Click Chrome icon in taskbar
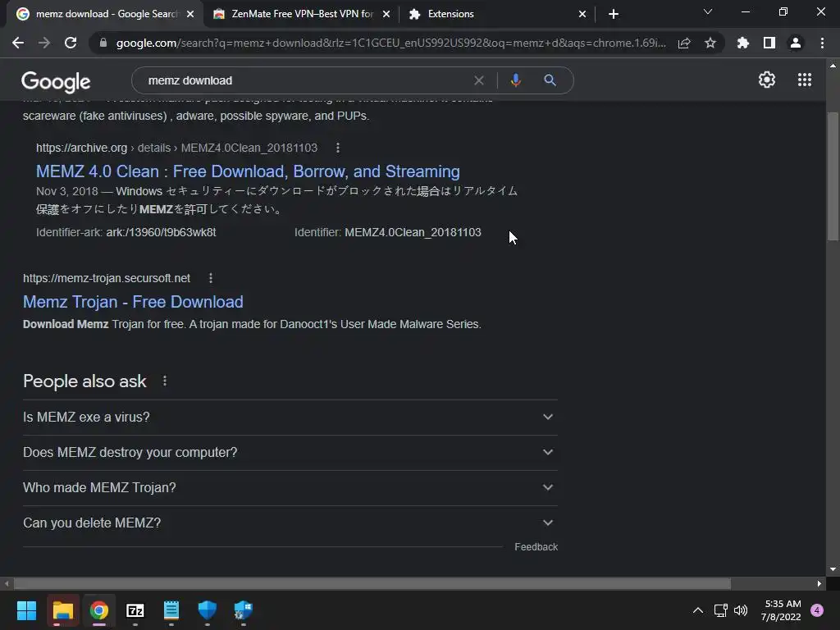Screen dimensions: 840x630 (x=99, y=610)
